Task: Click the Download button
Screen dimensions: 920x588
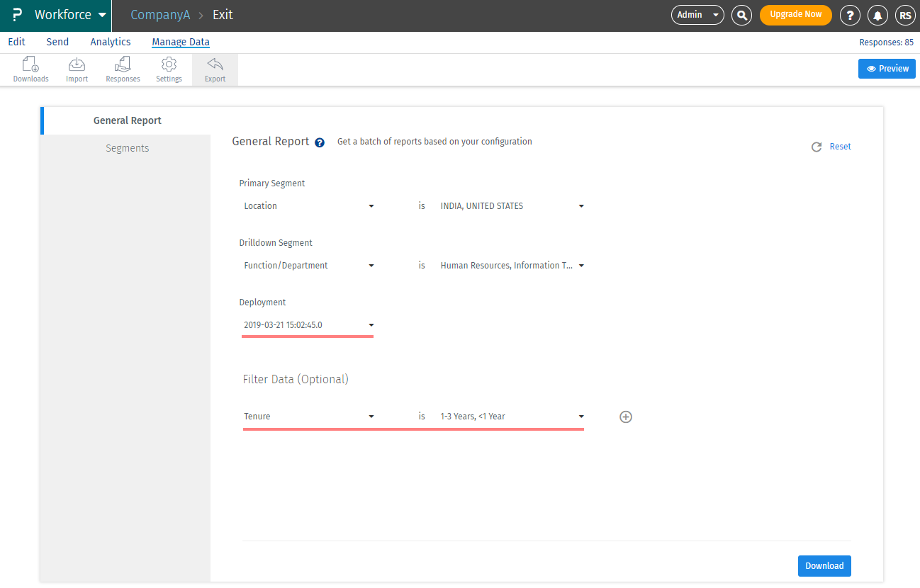Action: 824,565
